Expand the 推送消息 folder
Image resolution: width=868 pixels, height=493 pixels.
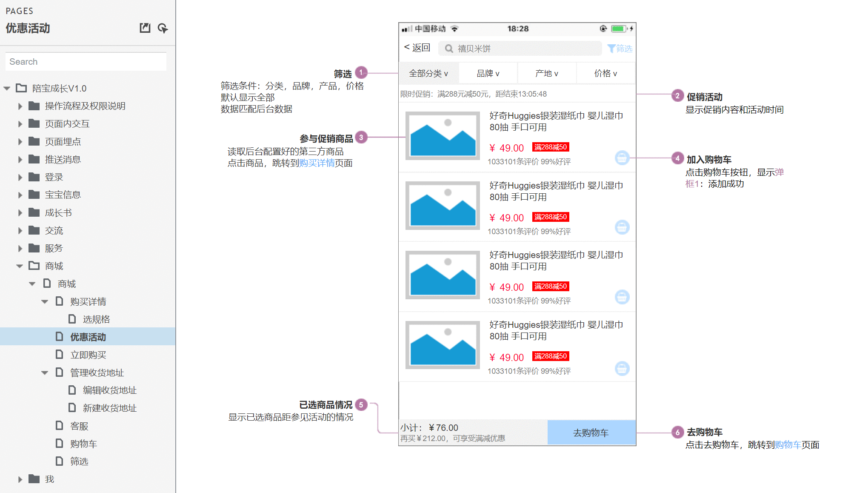point(20,160)
